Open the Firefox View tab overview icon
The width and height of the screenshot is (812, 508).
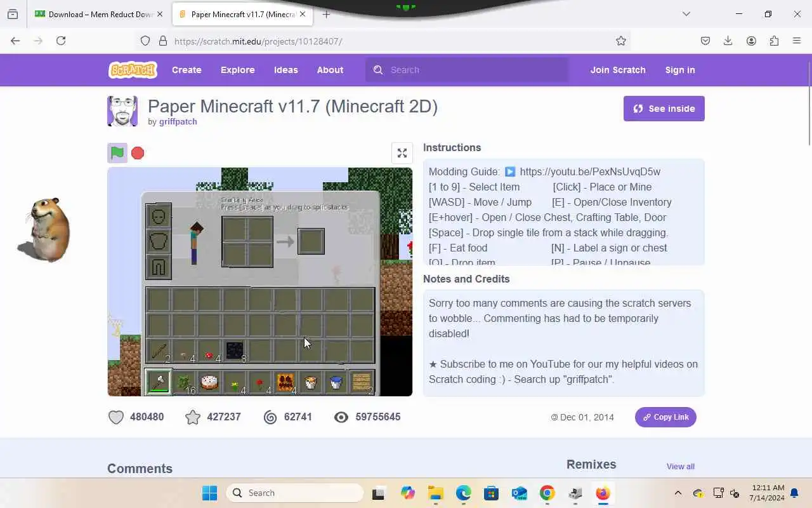pos(13,14)
